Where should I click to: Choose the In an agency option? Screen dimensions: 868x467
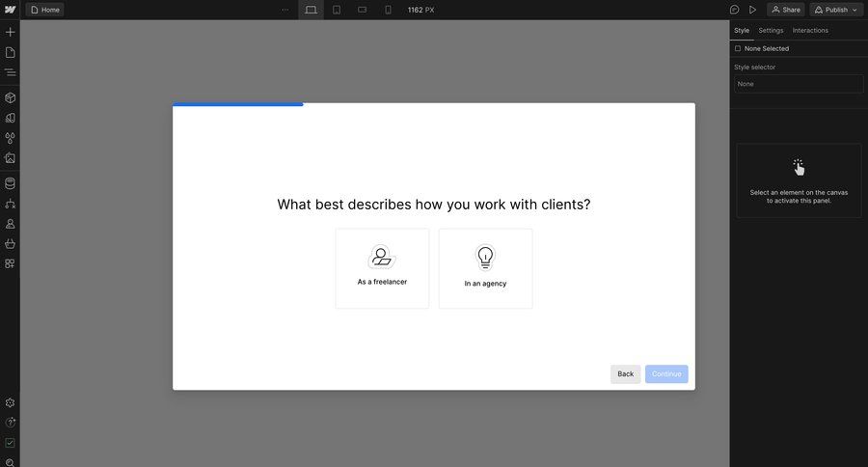(x=485, y=268)
